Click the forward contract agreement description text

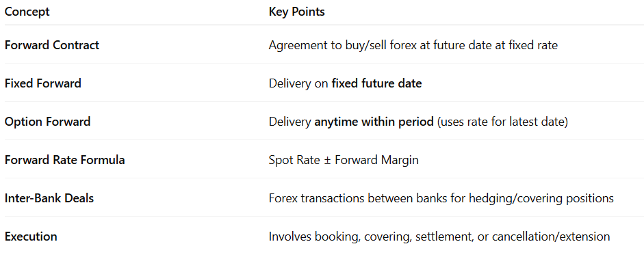click(413, 45)
